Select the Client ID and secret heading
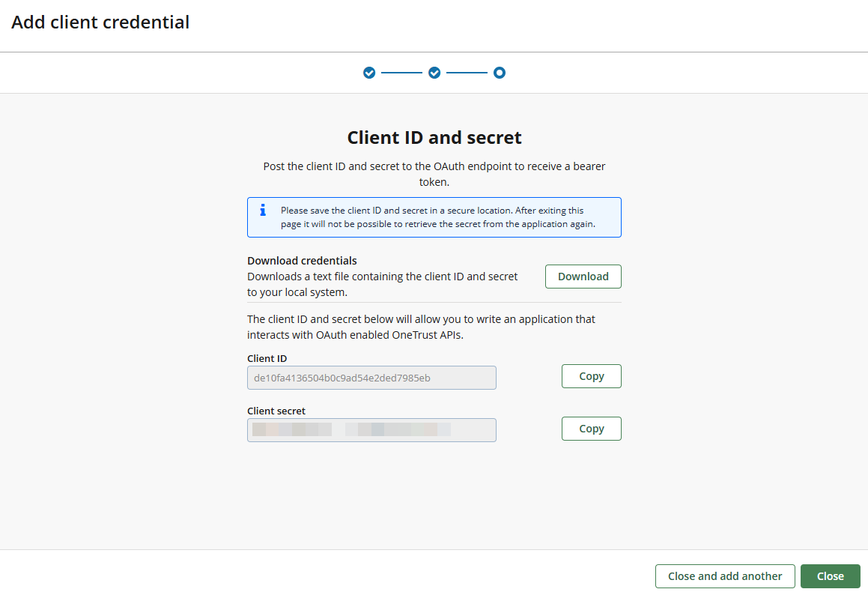Screen dimensions: 868x598 pyautogui.click(x=434, y=137)
